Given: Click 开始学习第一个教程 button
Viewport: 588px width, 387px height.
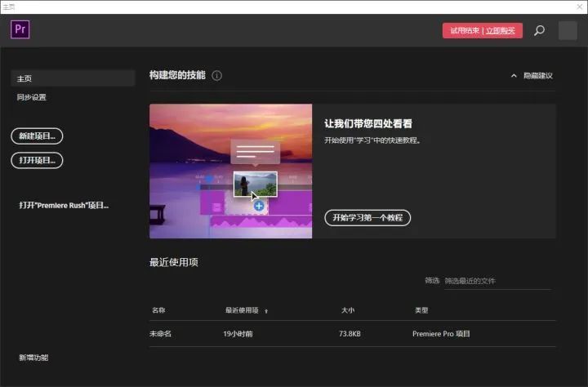Looking at the screenshot, I should 367,217.
